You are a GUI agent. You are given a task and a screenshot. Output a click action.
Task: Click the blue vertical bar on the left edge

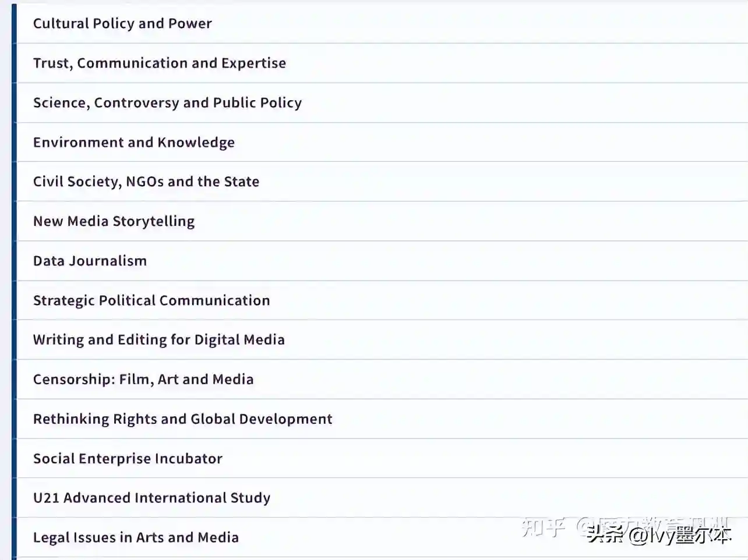tap(14, 279)
